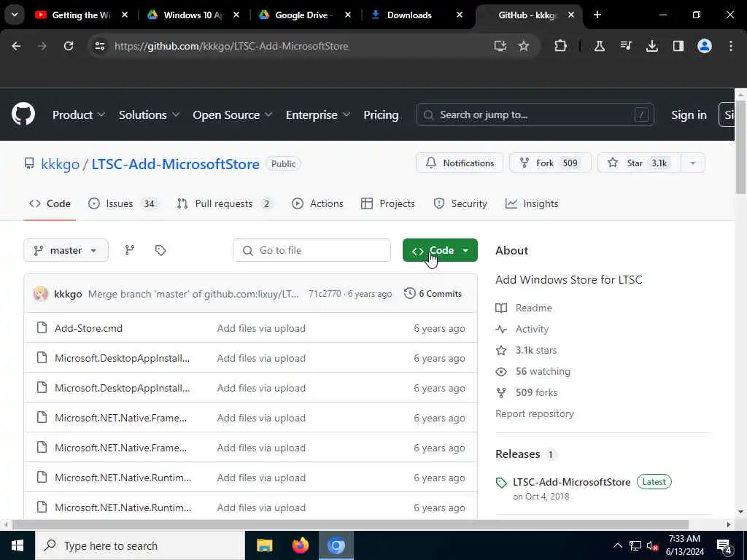Open the star lists dropdown arrow

pyautogui.click(x=693, y=163)
